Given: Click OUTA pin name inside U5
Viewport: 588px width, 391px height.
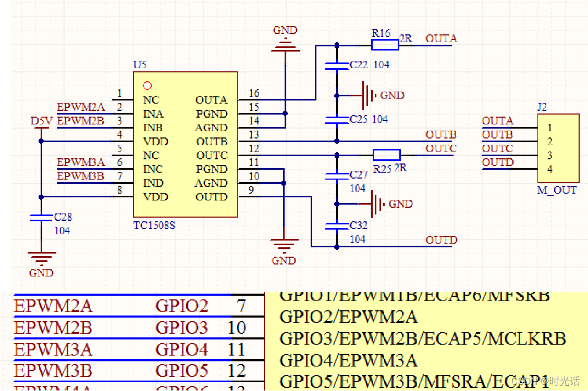Looking at the screenshot, I should click(212, 100).
